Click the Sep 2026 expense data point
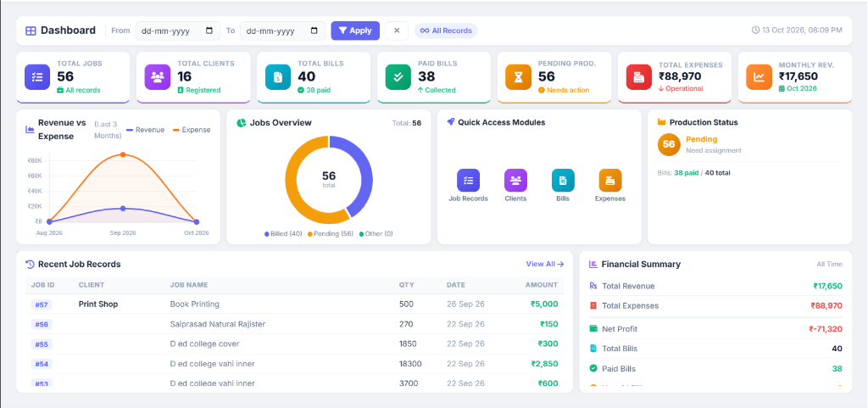Viewport: 868px width, 408px height. click(x=123, y=154)
